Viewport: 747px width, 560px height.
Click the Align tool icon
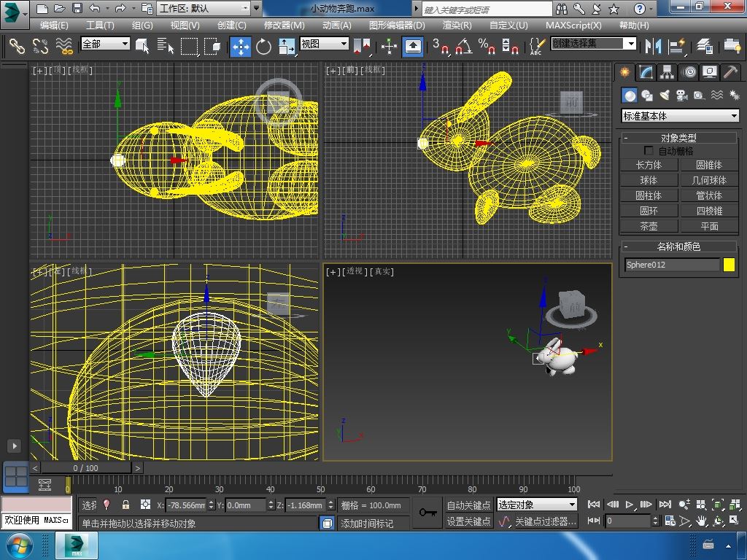(x=676, y=46)
